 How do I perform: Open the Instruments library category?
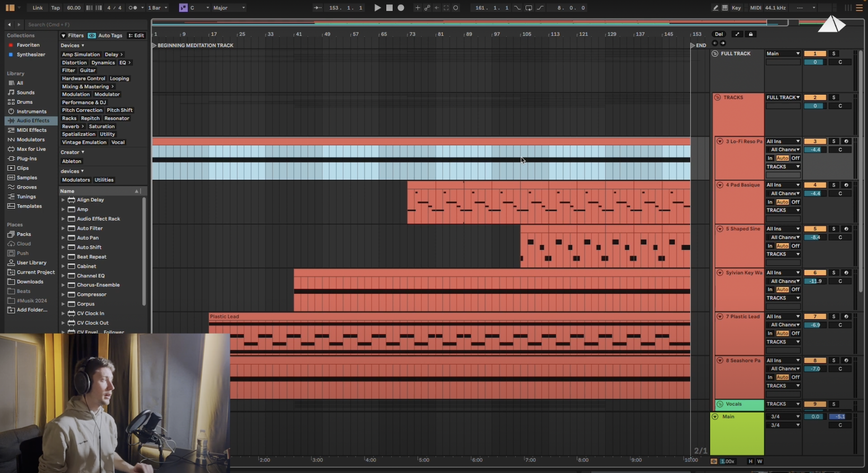tap(31, 111)
